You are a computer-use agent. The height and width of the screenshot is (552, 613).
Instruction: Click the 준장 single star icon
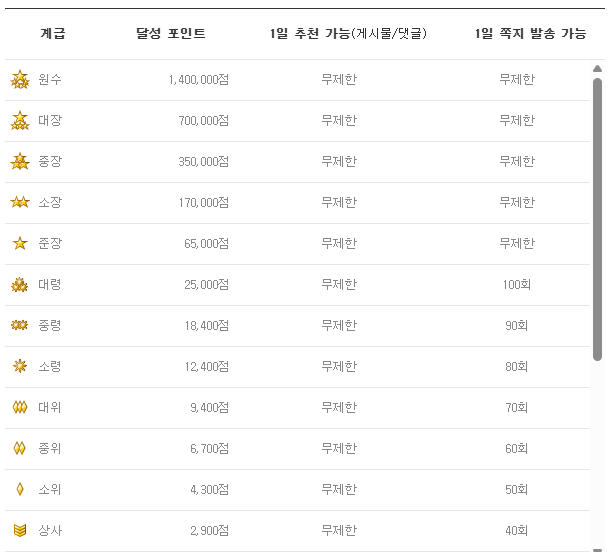(20, 243)
